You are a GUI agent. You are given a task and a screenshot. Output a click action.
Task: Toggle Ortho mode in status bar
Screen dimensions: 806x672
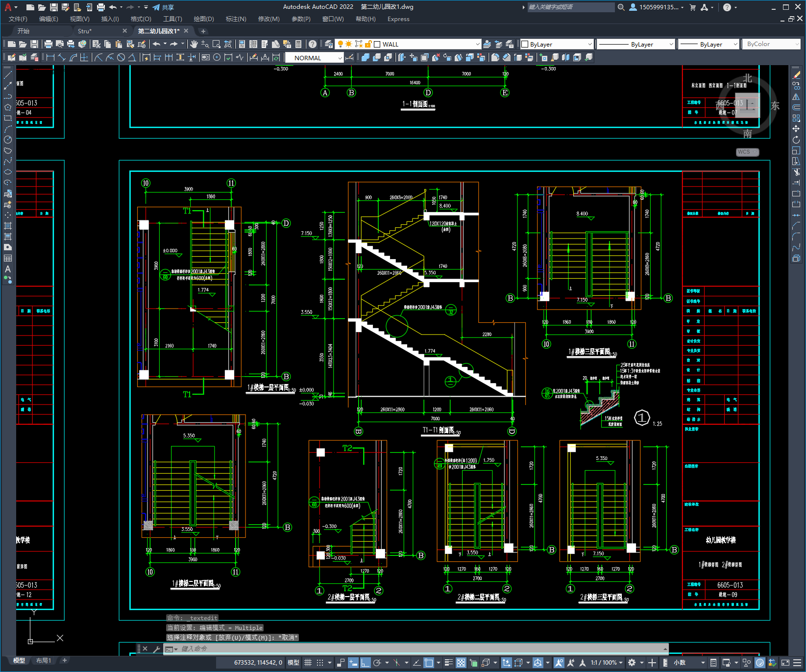[x=366, y=663]
